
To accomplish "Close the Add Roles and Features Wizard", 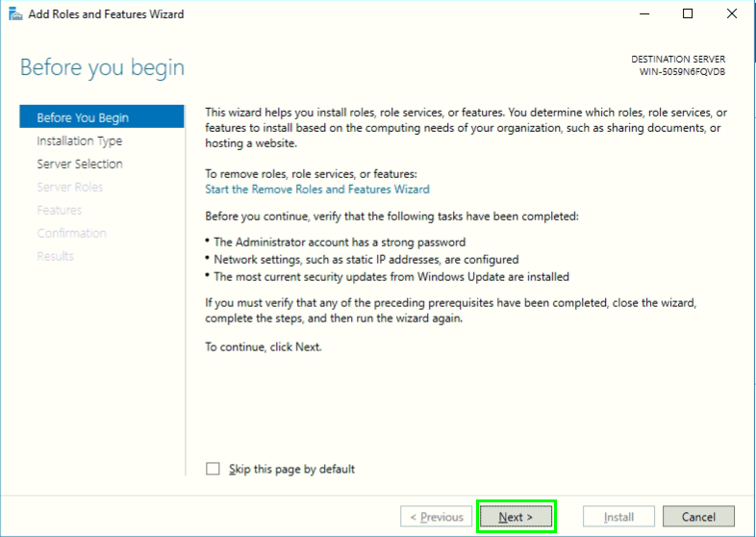I will pyautogui.click(x=732, y=14).
